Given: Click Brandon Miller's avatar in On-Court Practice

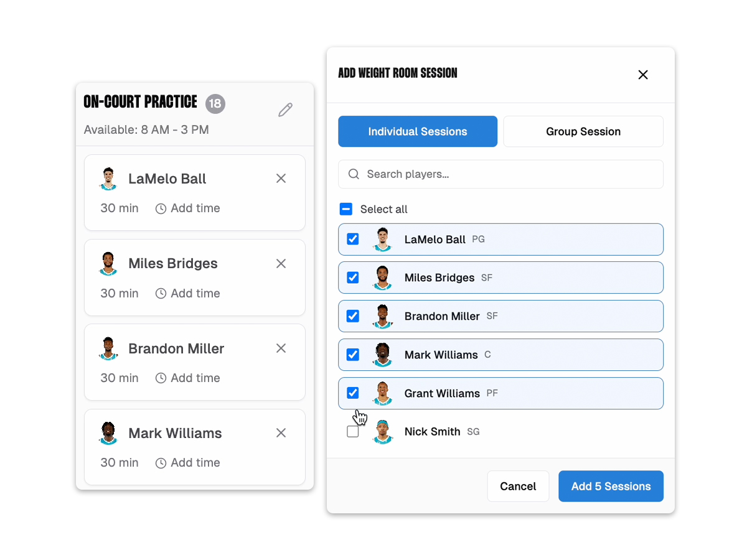Looking at the screenshot, I should [x=108, y=348].
